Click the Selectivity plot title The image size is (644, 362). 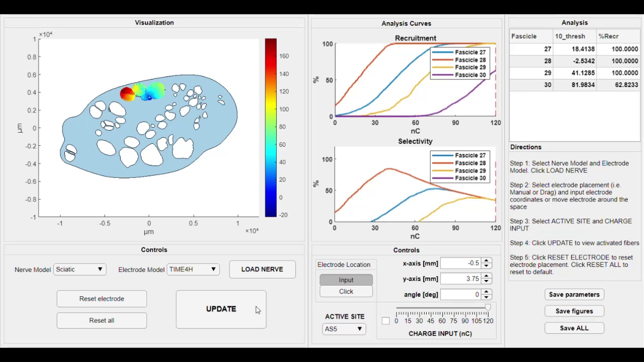pyautogui.click(x=415, y=141)
